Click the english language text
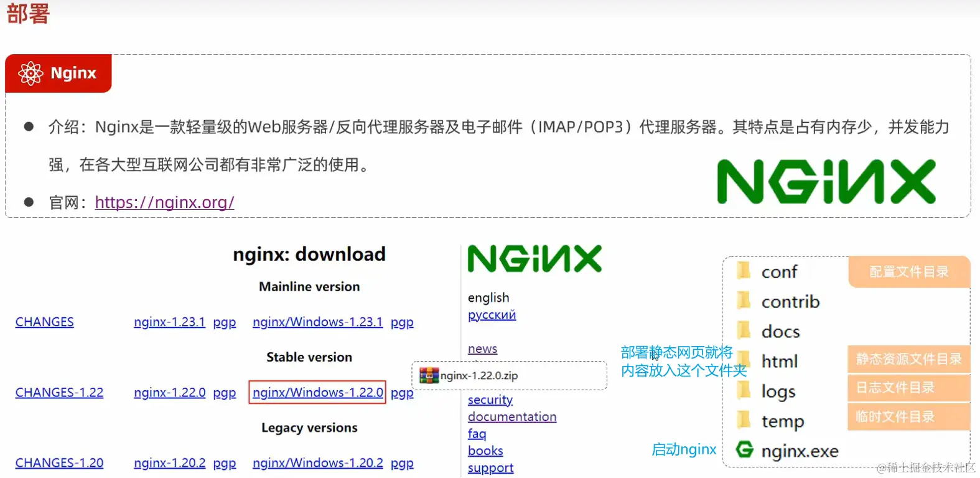 [488, 298]
